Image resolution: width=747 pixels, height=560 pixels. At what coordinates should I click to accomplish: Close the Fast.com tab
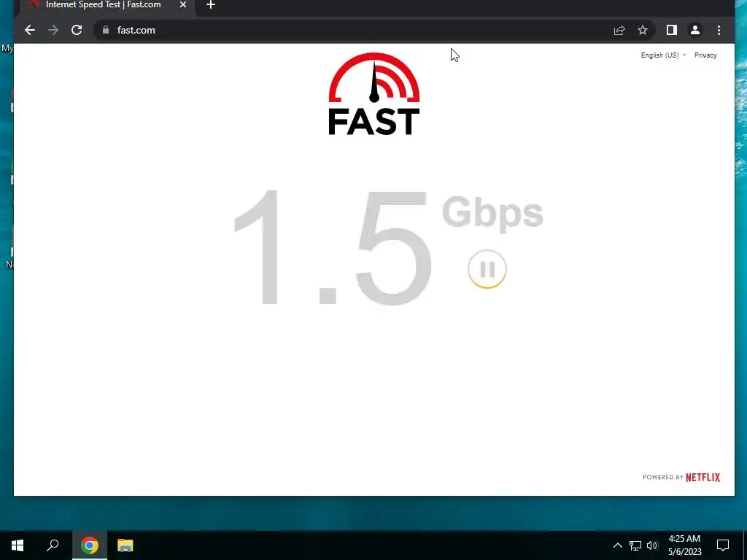click(x=183, y=5)
